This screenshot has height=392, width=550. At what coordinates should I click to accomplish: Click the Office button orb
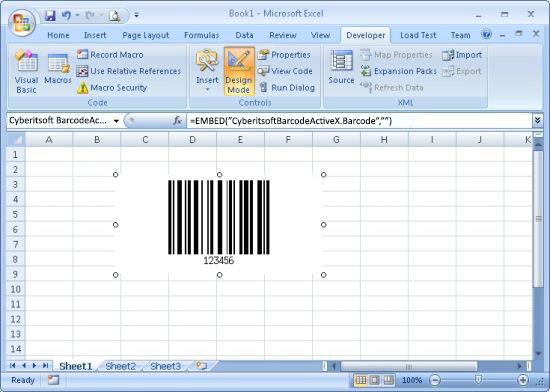pos(22,22)
